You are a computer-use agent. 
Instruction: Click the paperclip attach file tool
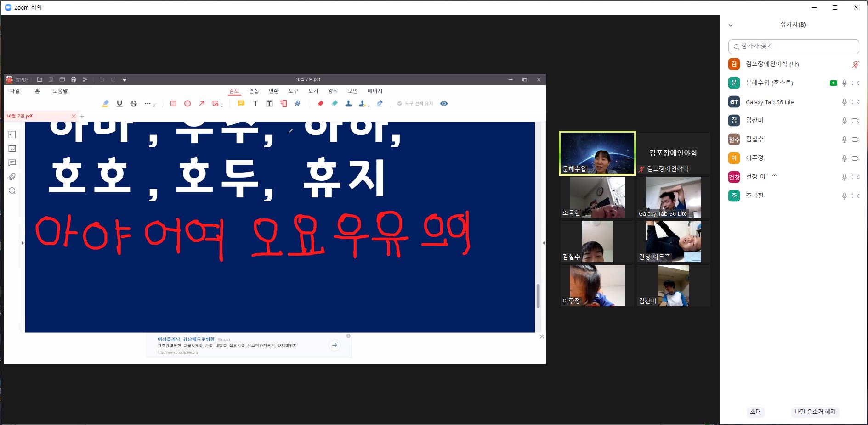pyautogui.click(x=298, y=104)
